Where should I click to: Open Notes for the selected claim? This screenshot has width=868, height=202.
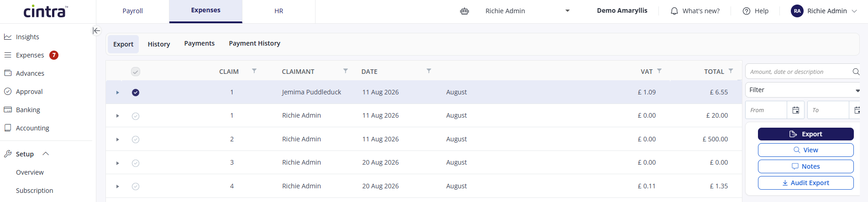coord(805,166)
